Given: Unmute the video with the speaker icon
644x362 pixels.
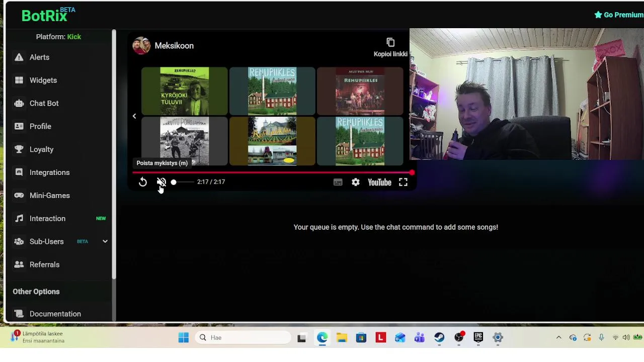Looking at the screenshot, I should (162, 183).
